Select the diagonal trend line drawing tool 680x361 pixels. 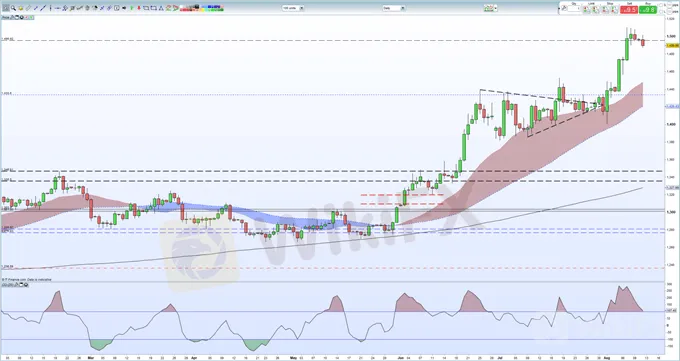[43, 8]
